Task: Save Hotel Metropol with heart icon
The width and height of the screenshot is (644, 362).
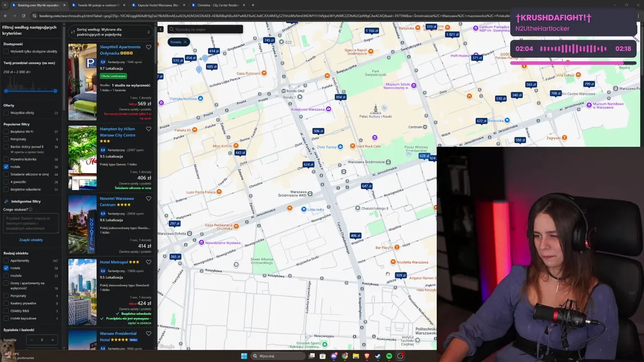Action: tap(148, 262)
